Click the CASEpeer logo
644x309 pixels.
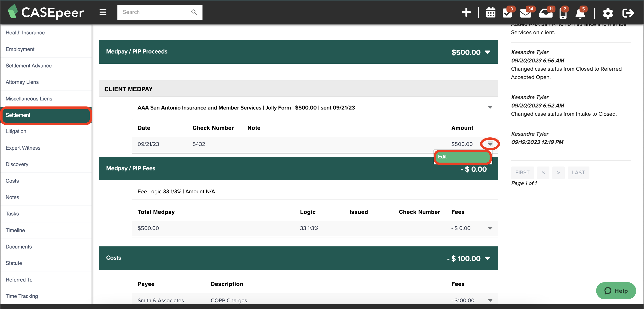pos(46,12)
